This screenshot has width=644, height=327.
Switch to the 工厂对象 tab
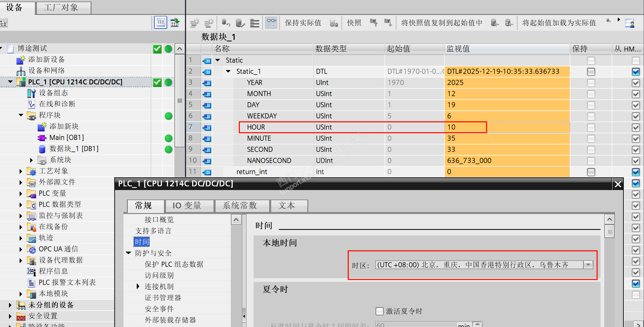click(x=61, y=7)
